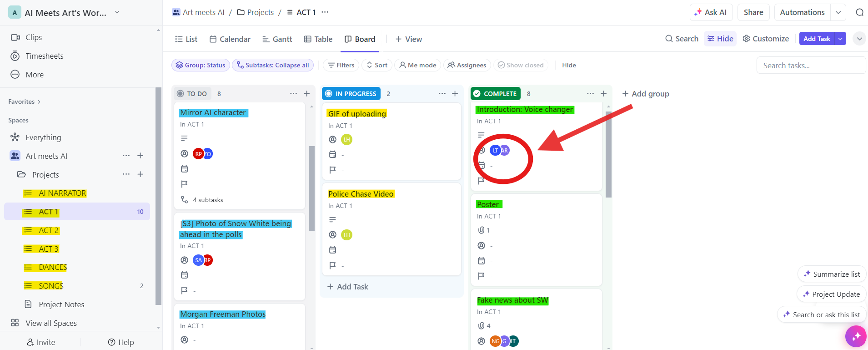This screenshot has width=868, height=350.
Task: Add a new View tab
Action: click(x=408, y=39)
